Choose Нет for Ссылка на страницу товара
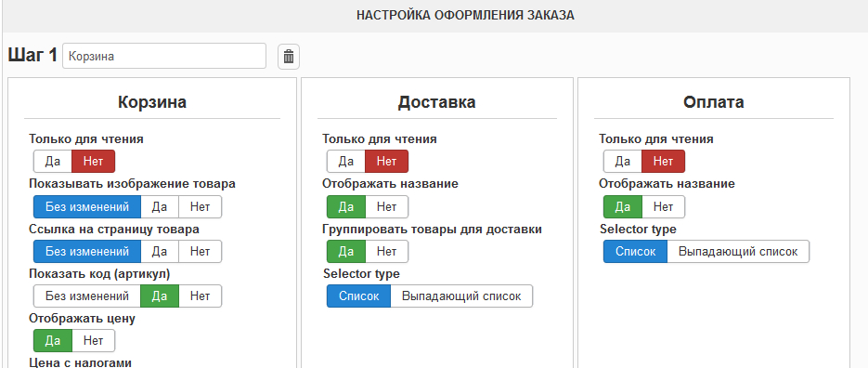The image size is (868, 368). tap(200, 251)
